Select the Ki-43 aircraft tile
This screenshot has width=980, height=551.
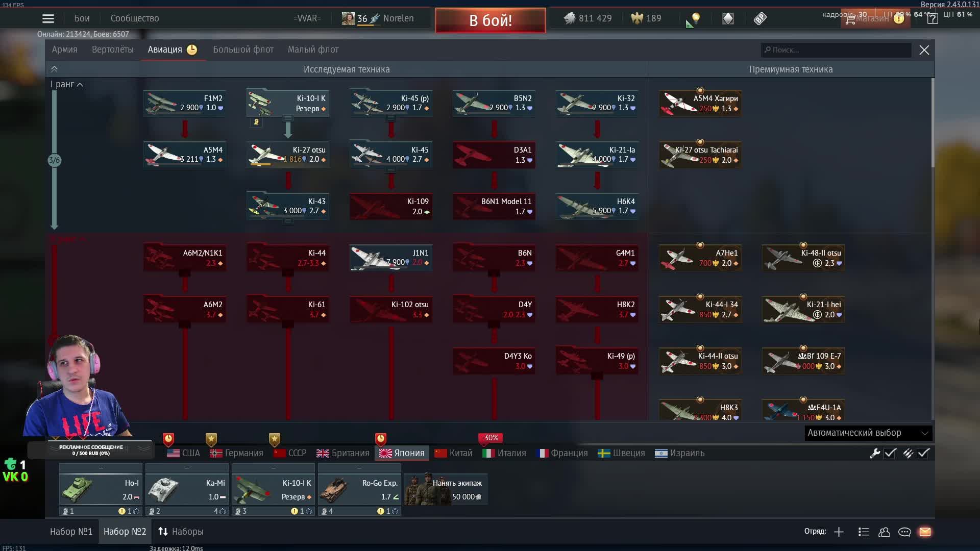pos(287,206)
